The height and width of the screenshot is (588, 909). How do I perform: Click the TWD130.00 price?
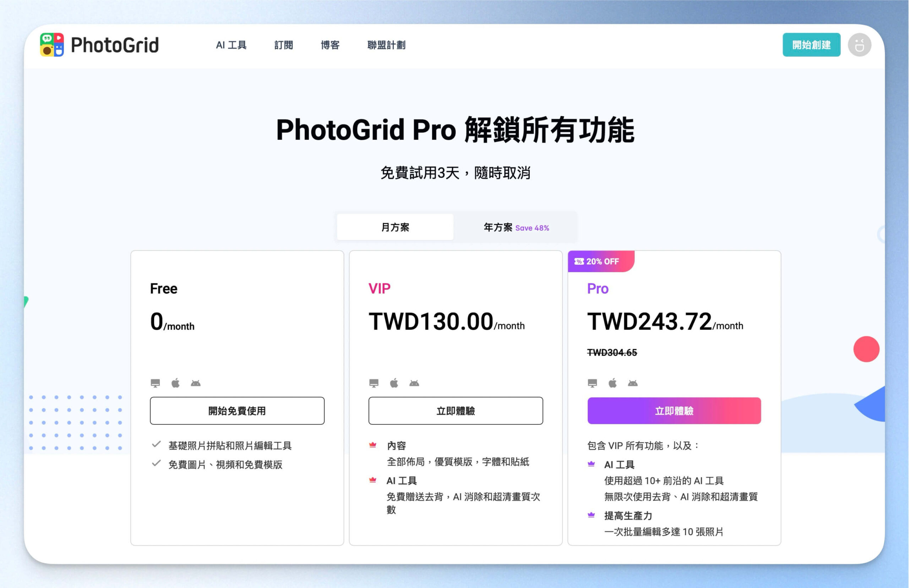[x=431, y=321]
